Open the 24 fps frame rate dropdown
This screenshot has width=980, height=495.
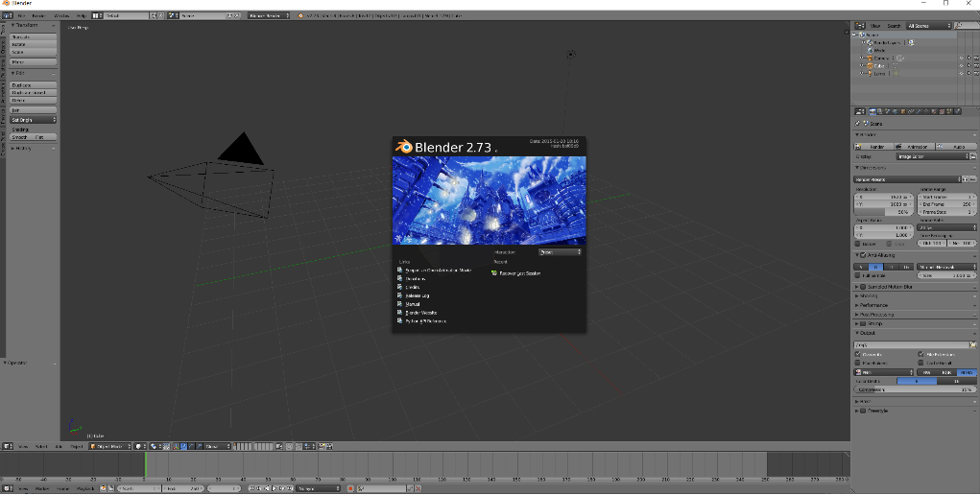coord(946,227)
